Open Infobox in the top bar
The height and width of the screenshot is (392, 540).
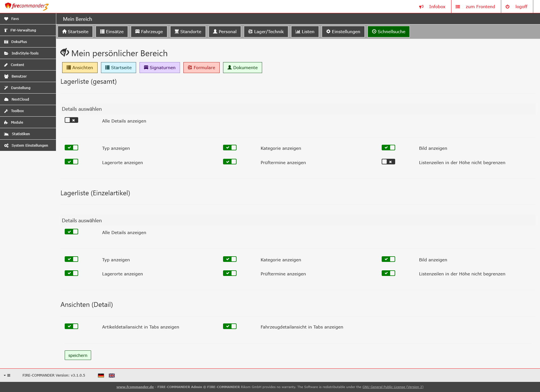click(433, 7)
